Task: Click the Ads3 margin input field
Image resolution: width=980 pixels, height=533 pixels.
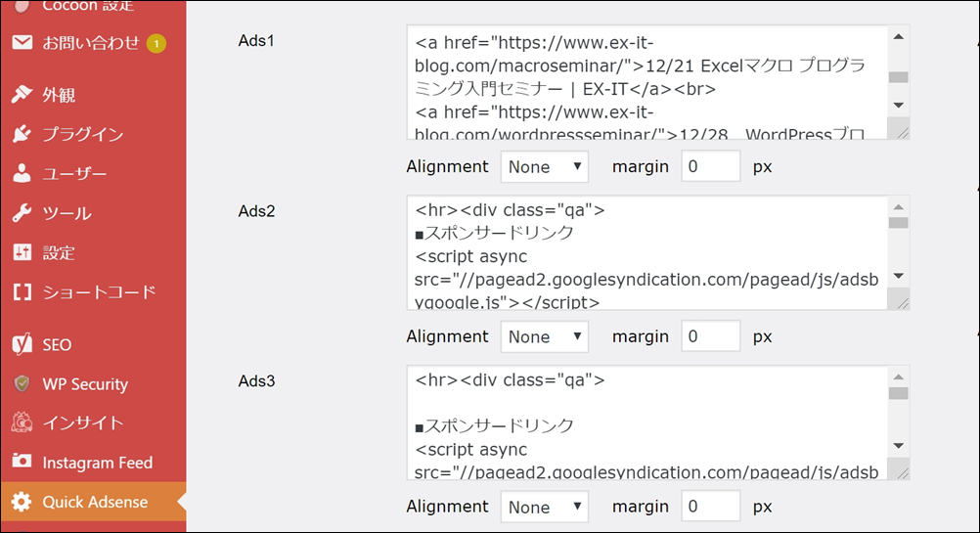Action: tap(711, 507)
